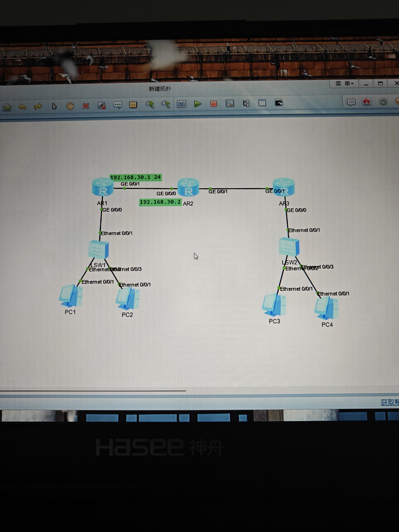This screenshot has height=532, width=399.
Task: Start devices with green play button
Action: pyautogui.click(x=198, y=104)
